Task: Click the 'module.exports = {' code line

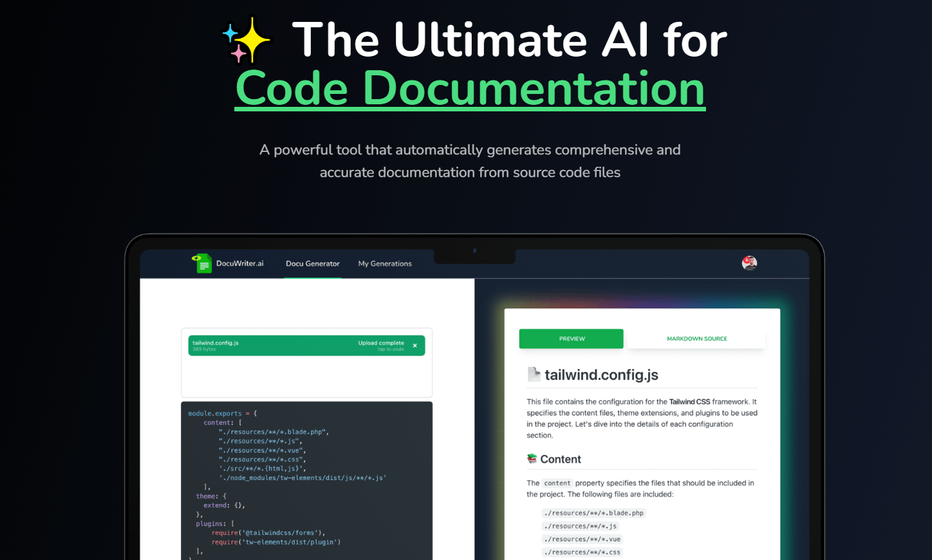Action: point(223,414)
